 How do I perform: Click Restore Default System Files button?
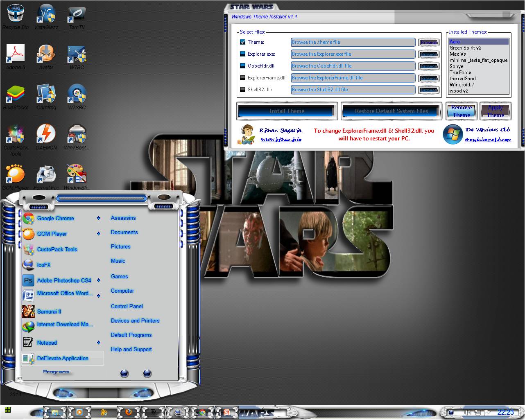pyautogui.click(x=391, y=111)
